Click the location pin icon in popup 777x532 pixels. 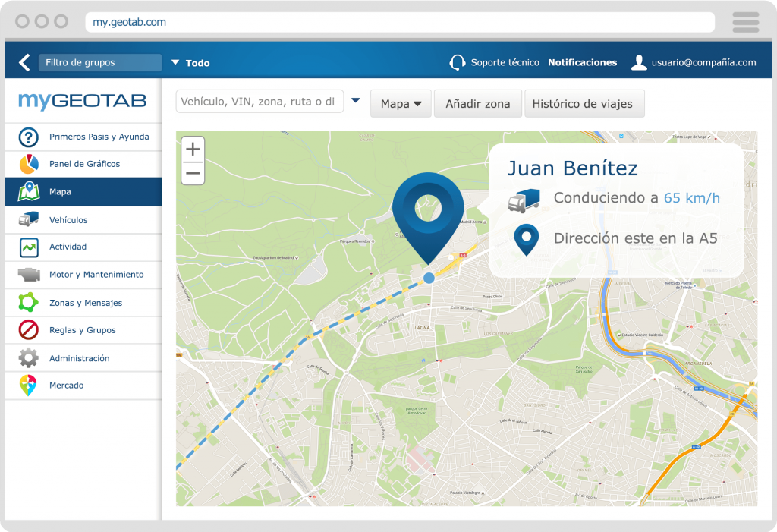point(527,240)
